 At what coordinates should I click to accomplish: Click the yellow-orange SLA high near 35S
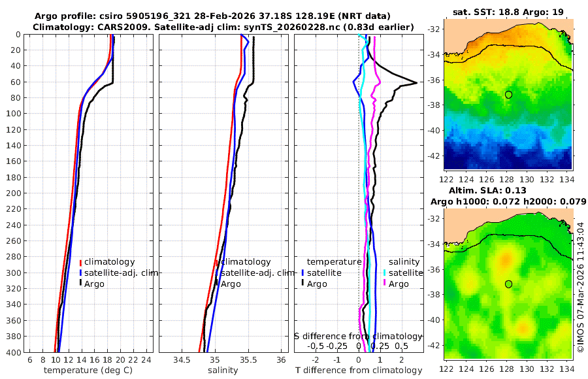(506, 259)
